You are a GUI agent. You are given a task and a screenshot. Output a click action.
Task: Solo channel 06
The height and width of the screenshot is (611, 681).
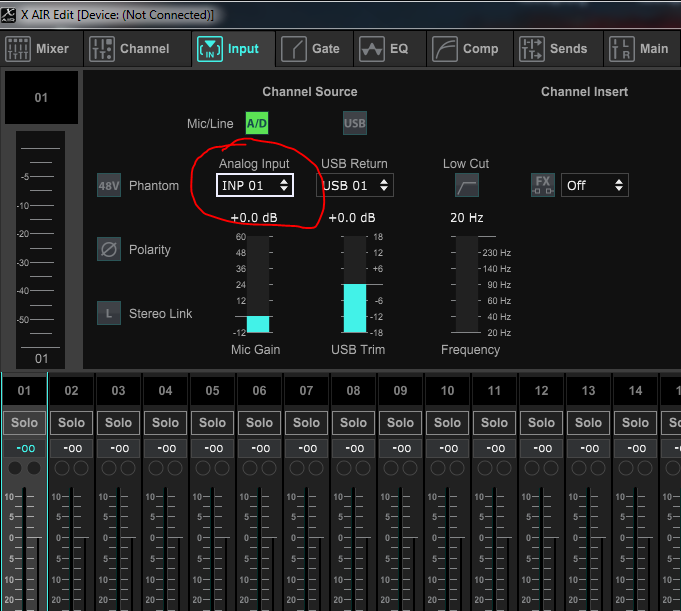point(259,423)
